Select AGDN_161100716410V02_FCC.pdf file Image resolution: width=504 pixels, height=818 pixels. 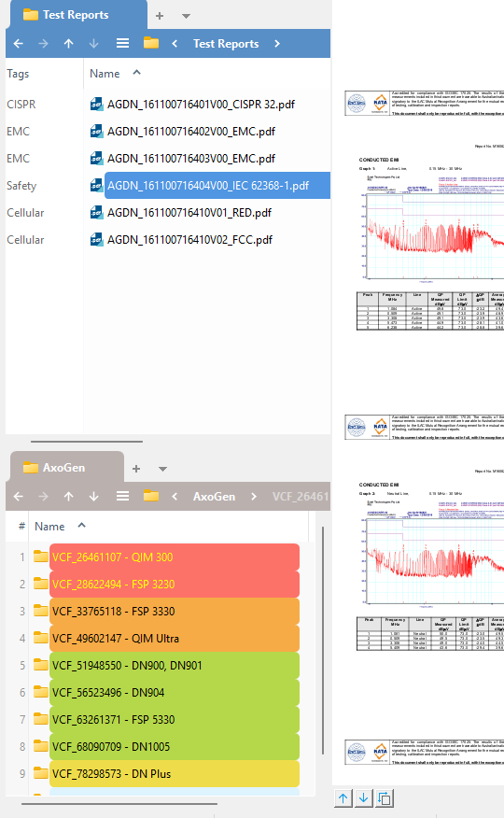click(x=189, y=240)
